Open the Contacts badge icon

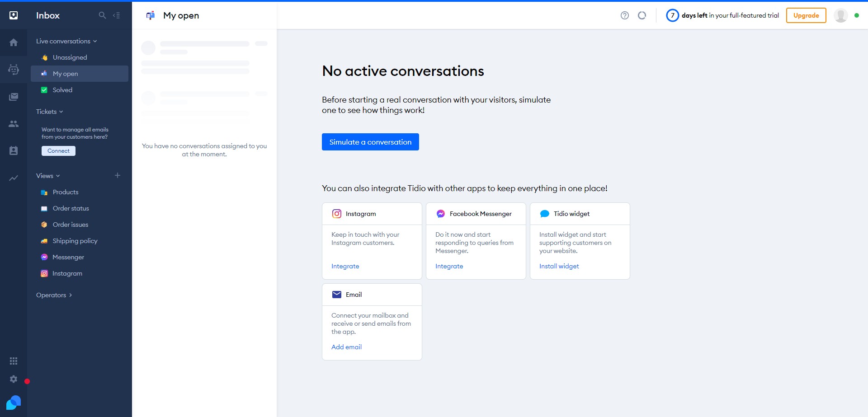coord(14,150)
